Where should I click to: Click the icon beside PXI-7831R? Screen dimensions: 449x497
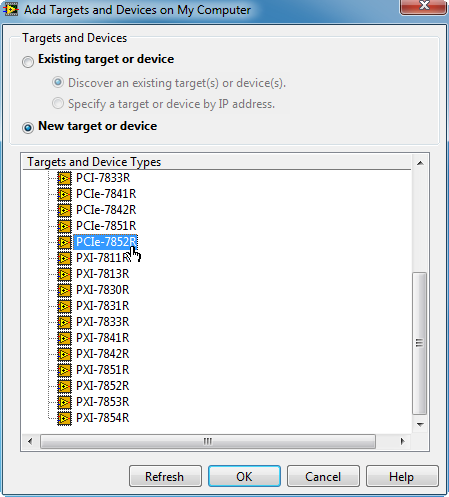(x=64, y=306)
